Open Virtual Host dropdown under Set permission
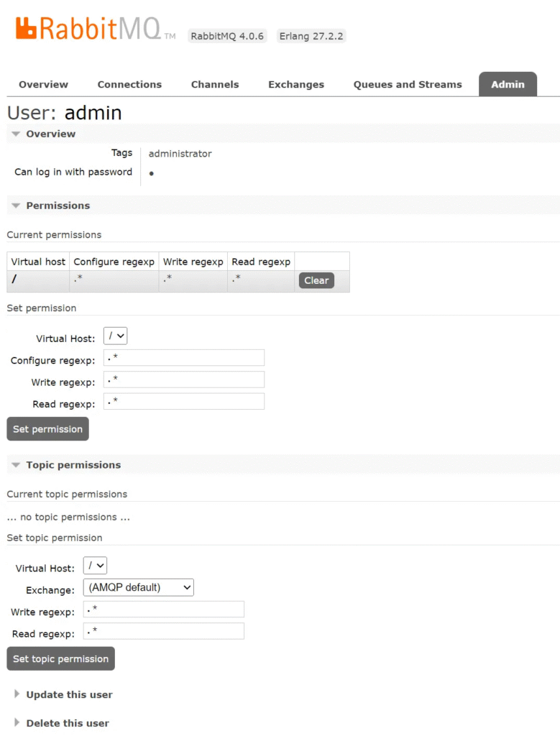Screen dimensions: 560x736 click(x=115, y=336)
